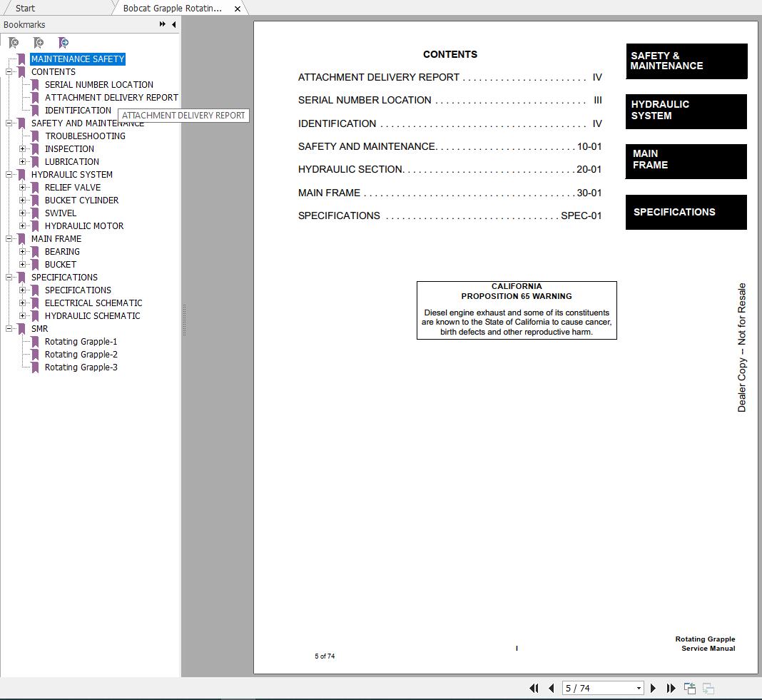Image resolution: width=762 pixels, height=700 pixels.
Task: Click the first bookmark options icon
Action: [14, 43]
